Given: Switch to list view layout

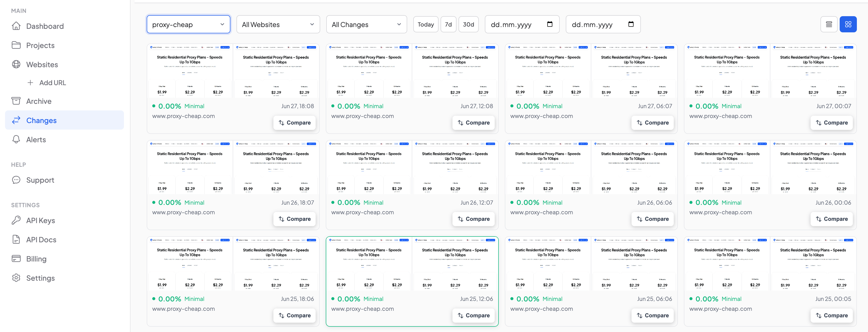Looking at the screenshot, I should coord(829,24).
